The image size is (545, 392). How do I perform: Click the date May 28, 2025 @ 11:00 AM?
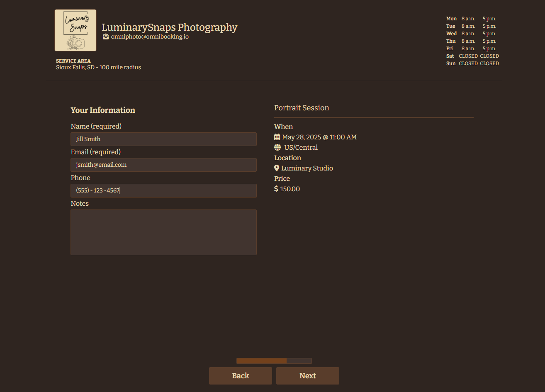319,137
